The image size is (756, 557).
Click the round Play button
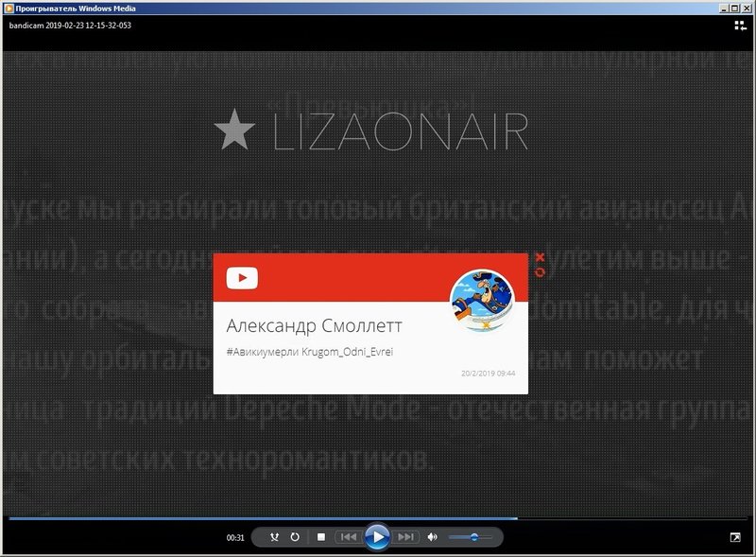pyautogui.click(x=377, y=536)
